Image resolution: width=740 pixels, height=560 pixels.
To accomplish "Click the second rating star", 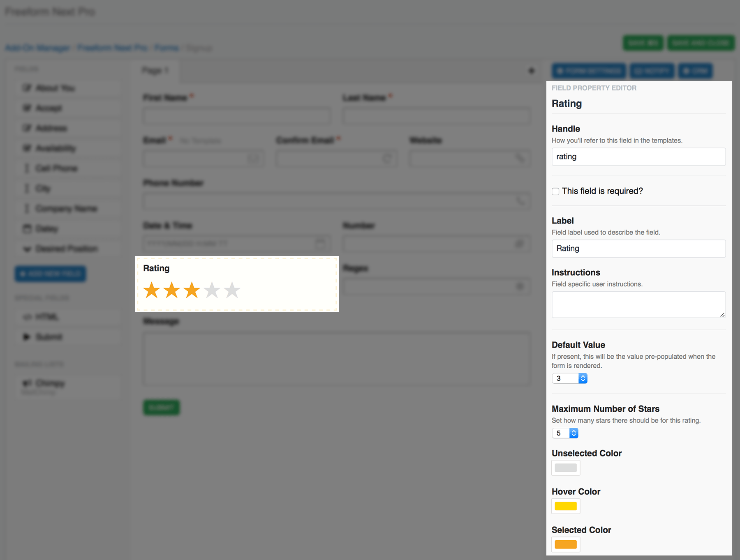I will click(172, 290).
